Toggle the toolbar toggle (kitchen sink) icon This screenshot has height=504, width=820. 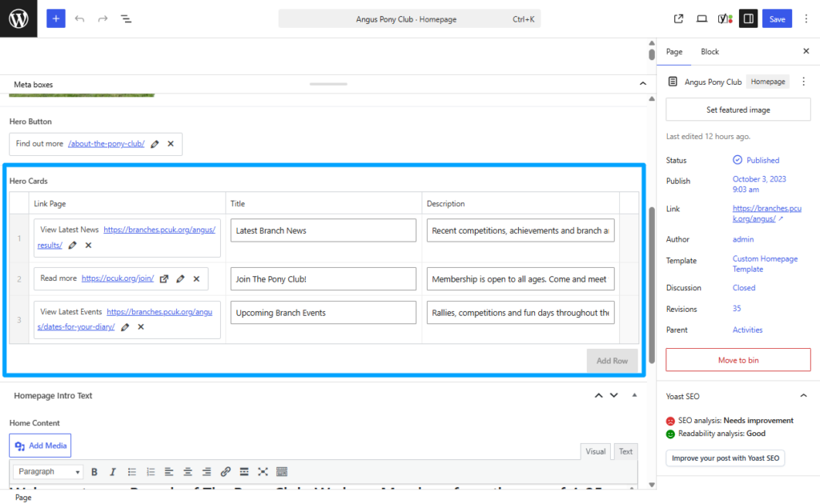[x=282, y=472]
